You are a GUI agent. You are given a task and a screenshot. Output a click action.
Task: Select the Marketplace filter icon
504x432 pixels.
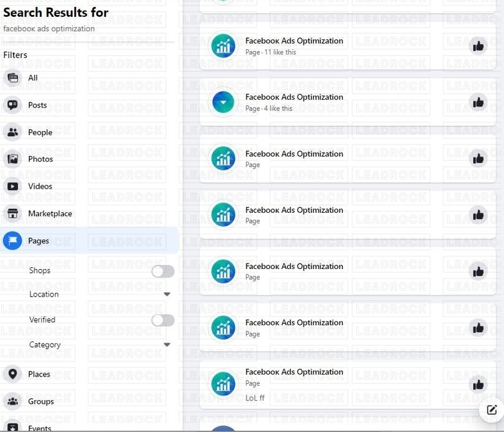coord(12,214)
